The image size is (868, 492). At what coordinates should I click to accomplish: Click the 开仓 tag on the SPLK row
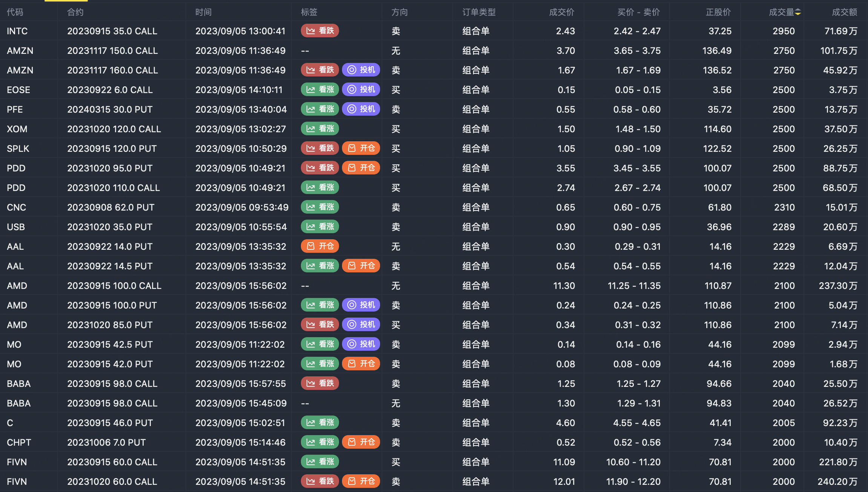pyautogui.click(x=361, y=148)
